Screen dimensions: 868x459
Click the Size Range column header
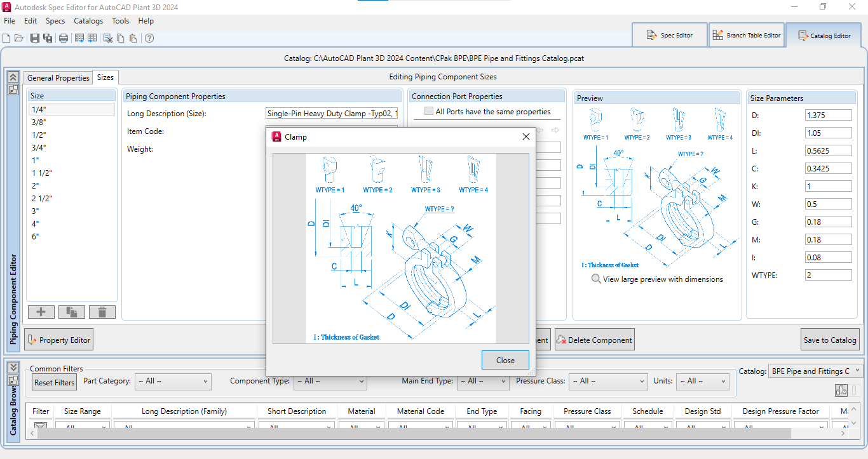83,411
